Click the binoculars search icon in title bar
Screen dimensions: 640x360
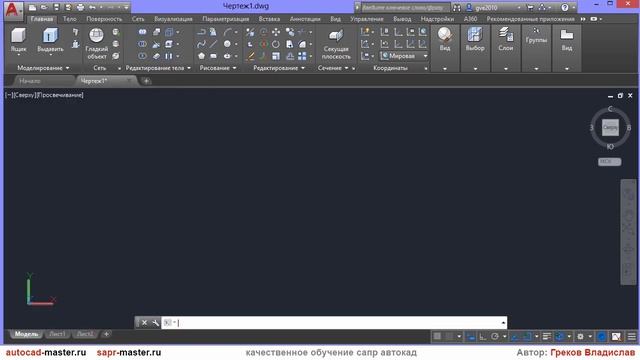(x=457, y=7)
